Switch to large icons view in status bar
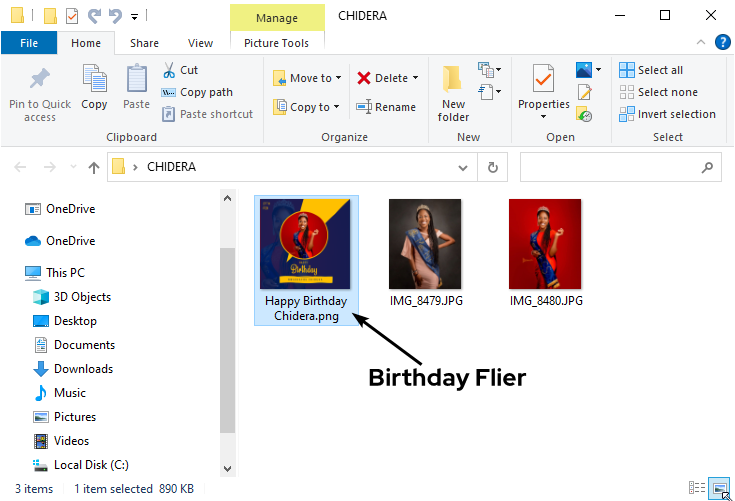 pos(719,489)
